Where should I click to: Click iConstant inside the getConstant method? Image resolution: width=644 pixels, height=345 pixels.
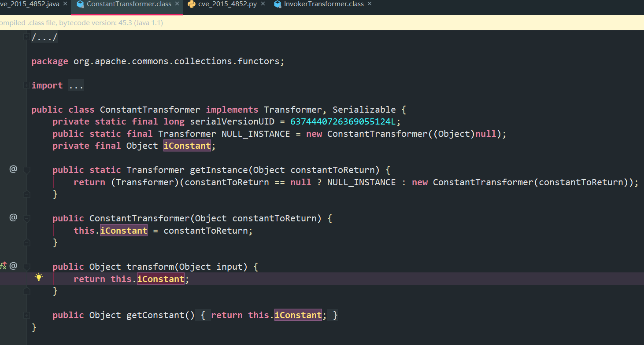click(x=298, y=315)
